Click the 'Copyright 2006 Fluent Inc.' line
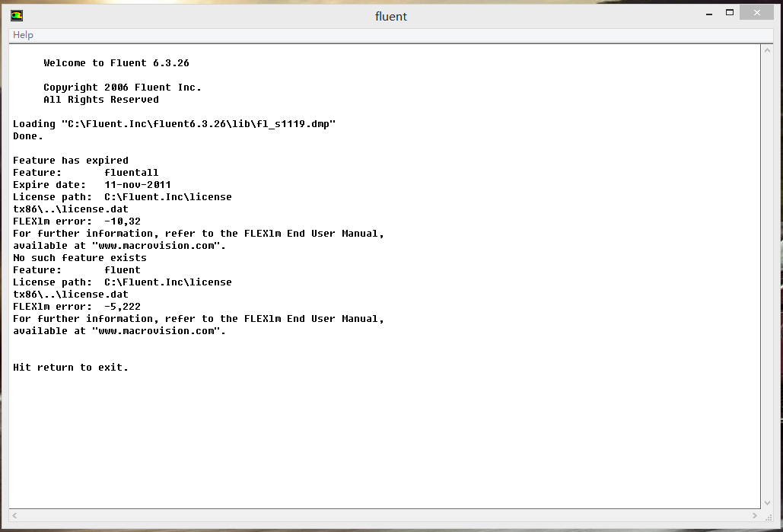 (x=123, y=88)
